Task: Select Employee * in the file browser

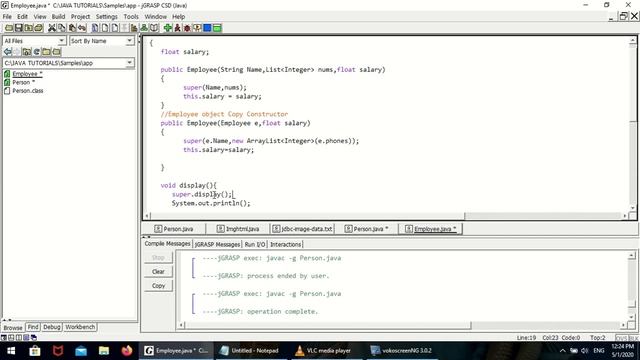Action: [x=27, y=74]
